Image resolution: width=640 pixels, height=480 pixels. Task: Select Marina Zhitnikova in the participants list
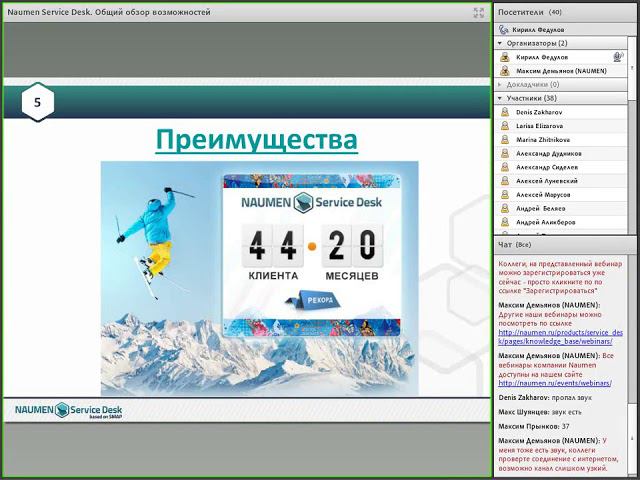pyautogui.click(x=543, y=140)
